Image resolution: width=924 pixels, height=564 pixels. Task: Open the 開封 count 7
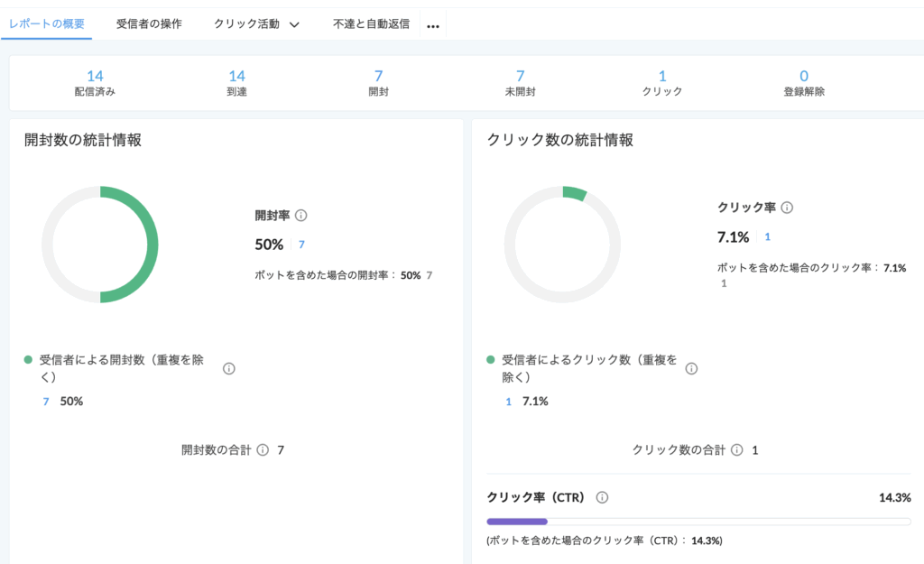click(x=378, y=76)
